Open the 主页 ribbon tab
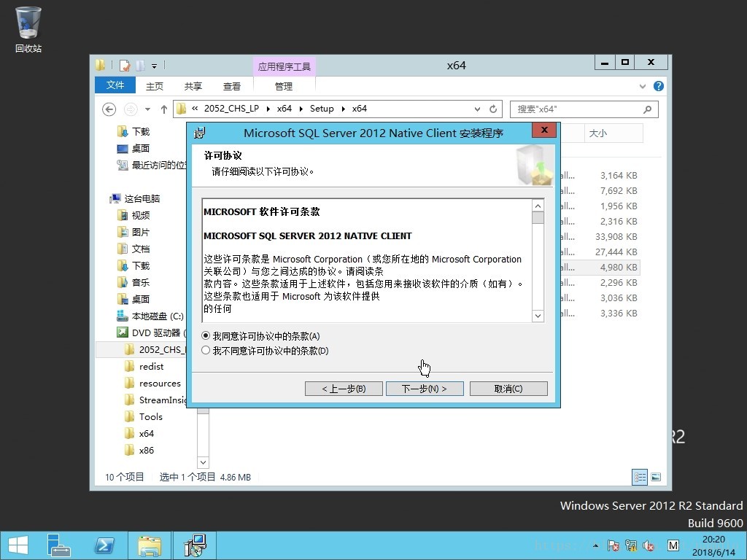Image resolution: width=747 pixels, height=560 pixels. click(155, 86)
